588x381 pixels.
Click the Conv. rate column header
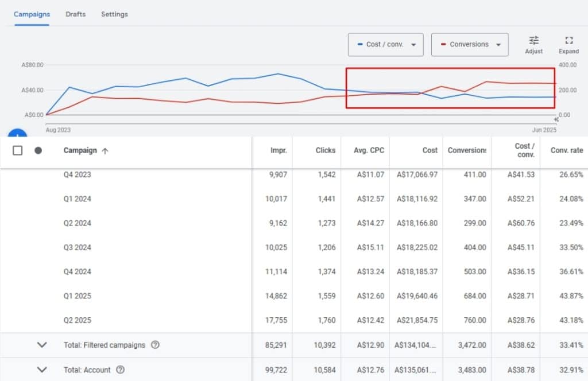pyautogui.click(x=567, y=150)
